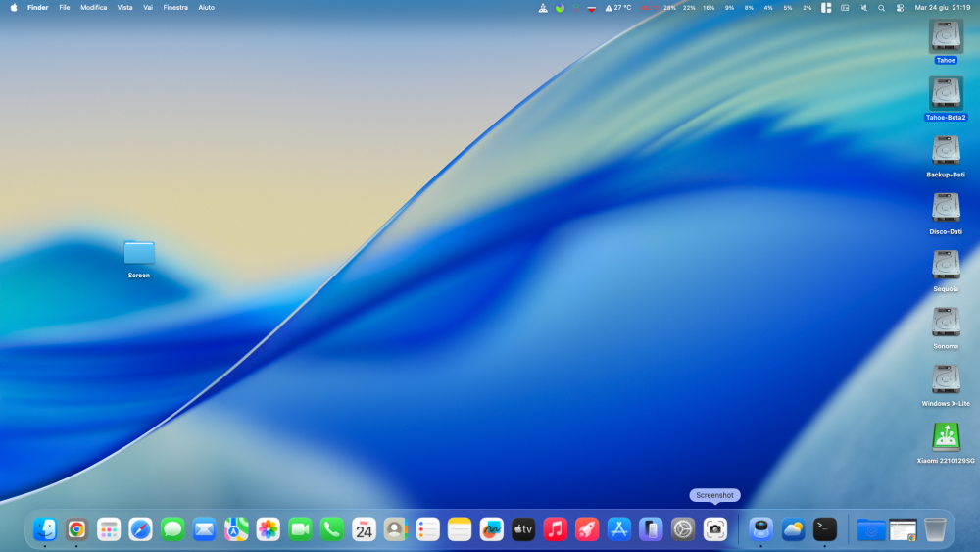Click the 28% CPU usage reading

click(x=669, y=8)
